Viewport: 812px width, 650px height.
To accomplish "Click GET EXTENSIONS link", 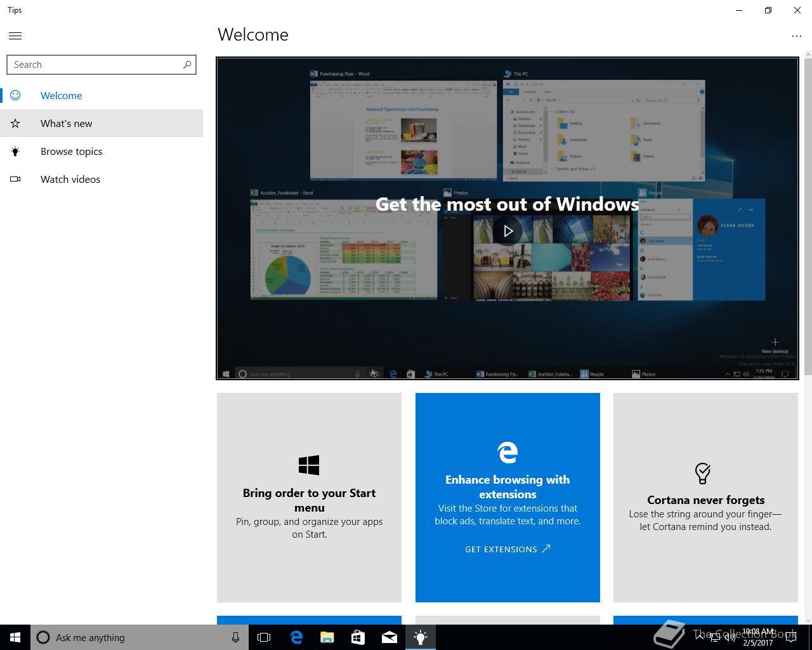I will point(507,549).
